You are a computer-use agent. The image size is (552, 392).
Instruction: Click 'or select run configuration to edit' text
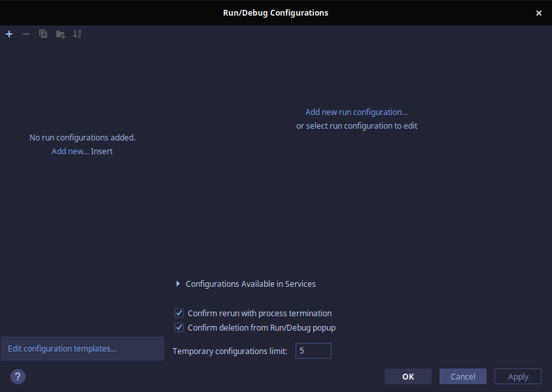356,126
